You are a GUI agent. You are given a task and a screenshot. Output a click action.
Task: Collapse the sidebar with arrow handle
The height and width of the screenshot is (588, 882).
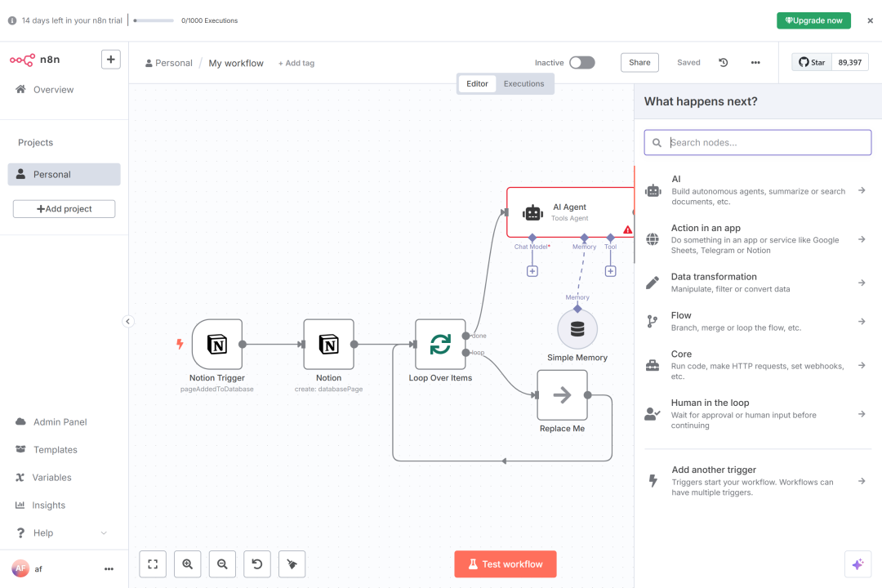(127, 321)
